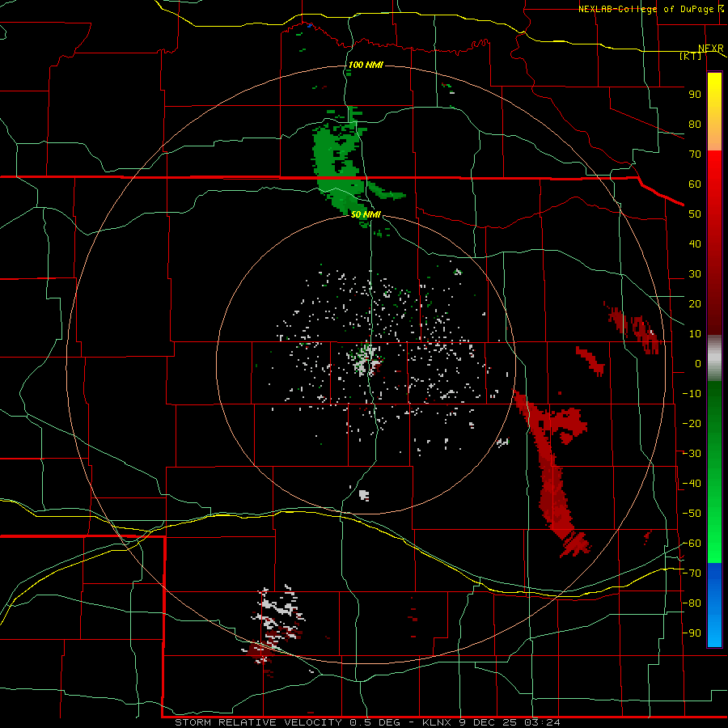Click the radar site center clutter

pyautogui.click(x=365, y=359)
